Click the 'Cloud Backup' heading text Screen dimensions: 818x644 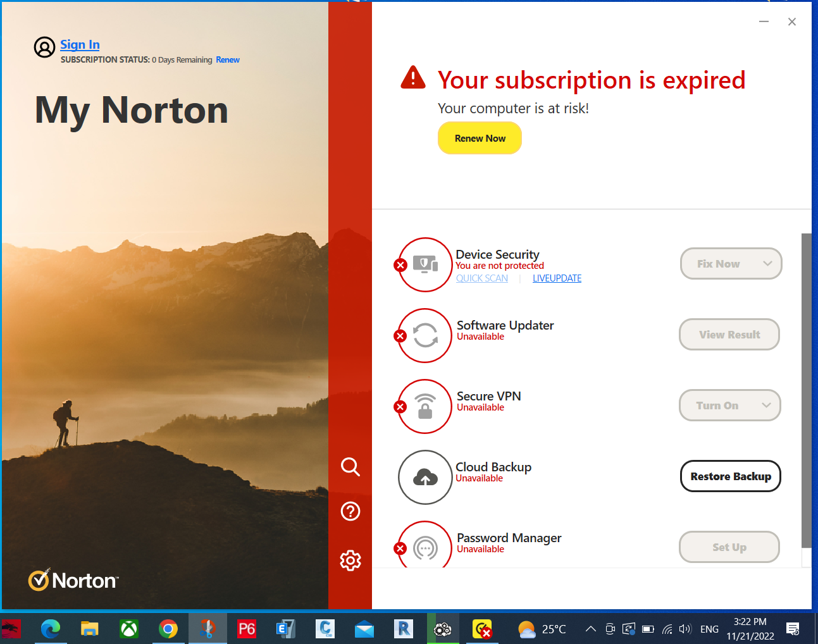tap(493, 467)
